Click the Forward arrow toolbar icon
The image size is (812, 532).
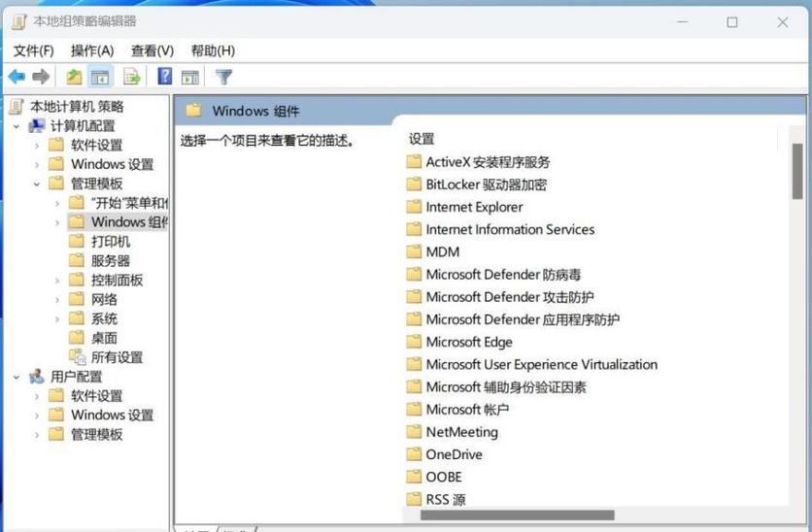(41, 77)
